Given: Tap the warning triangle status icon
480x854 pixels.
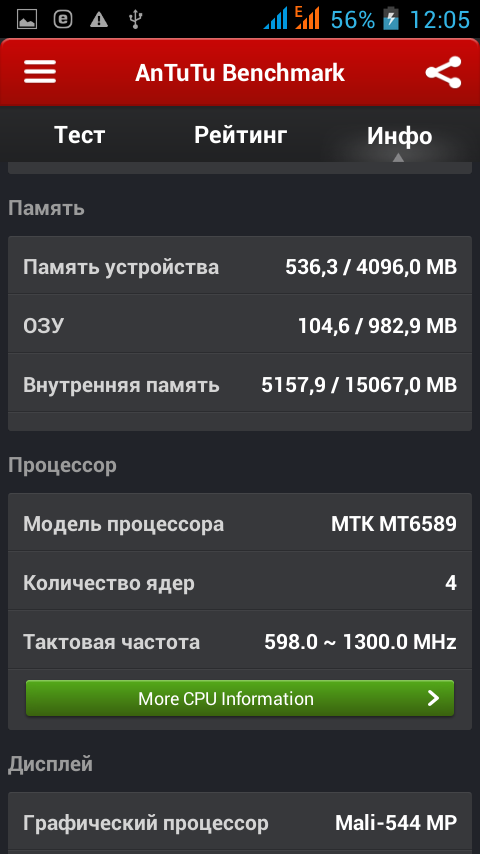Looking at the screenshot, I should 99,20.
